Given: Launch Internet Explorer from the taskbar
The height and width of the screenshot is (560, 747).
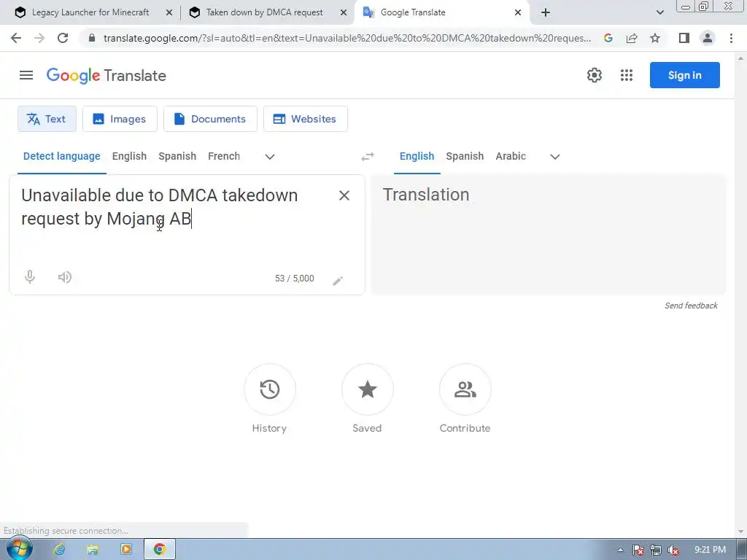Looking at the screenshot, I should tap(59, 550).
